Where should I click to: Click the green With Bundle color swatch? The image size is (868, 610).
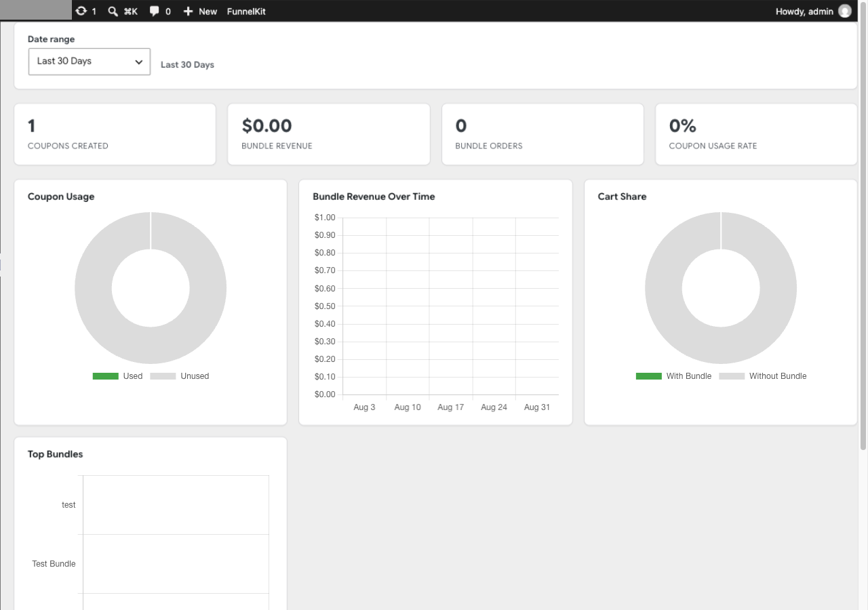[x=649, y=376]
